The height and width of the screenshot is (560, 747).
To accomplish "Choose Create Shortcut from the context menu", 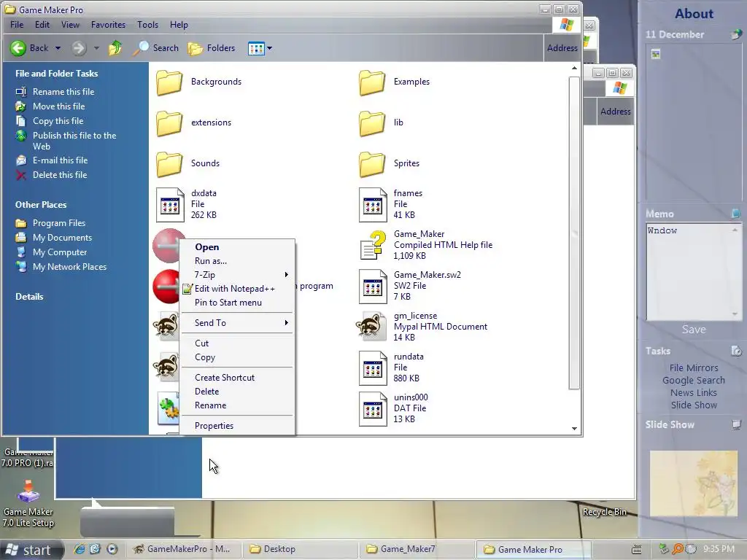I will pyautogui.click(x=237, y=378).
